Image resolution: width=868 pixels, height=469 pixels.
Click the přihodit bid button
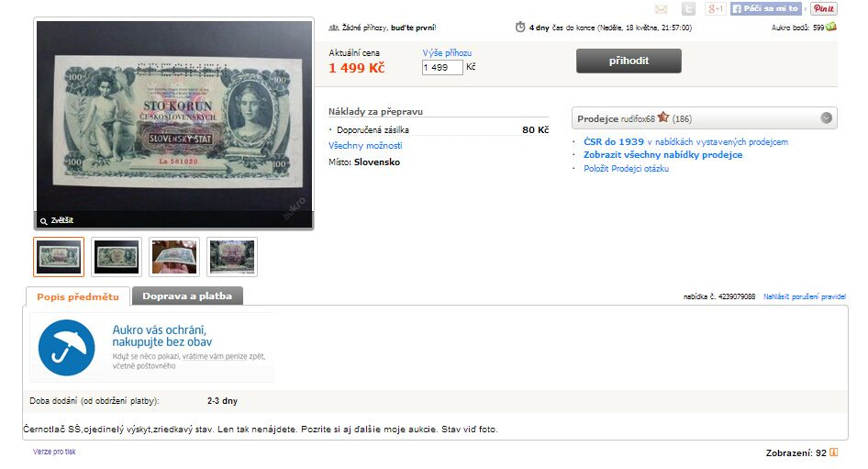click(629, 61)
